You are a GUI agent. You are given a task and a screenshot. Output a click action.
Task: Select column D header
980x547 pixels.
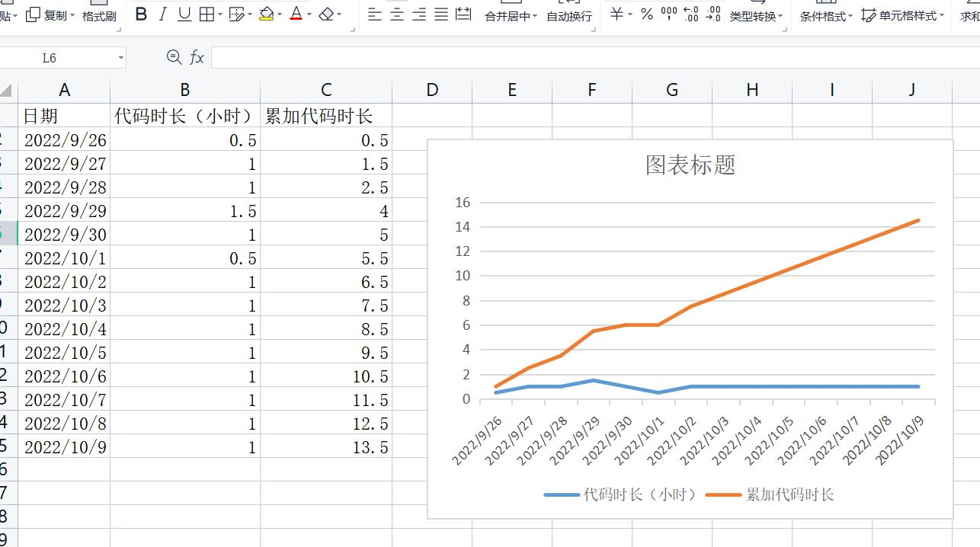(x=432, y=90)
